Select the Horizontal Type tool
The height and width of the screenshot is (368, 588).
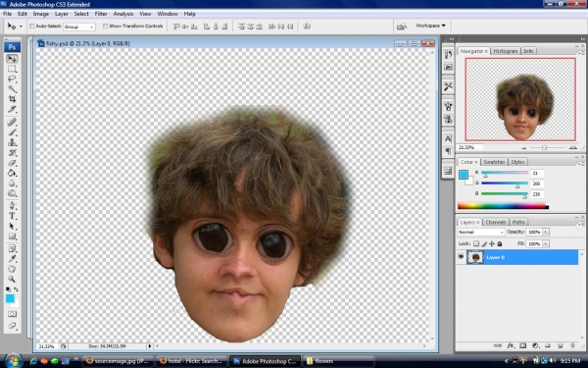(x=12, y=216)
